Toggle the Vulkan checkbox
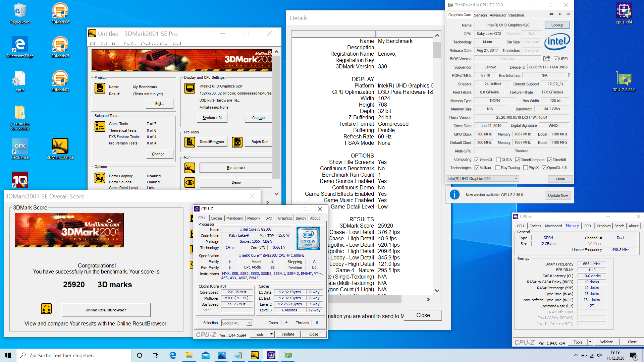Viewport: 644px width, 362px height. point(477,168)
